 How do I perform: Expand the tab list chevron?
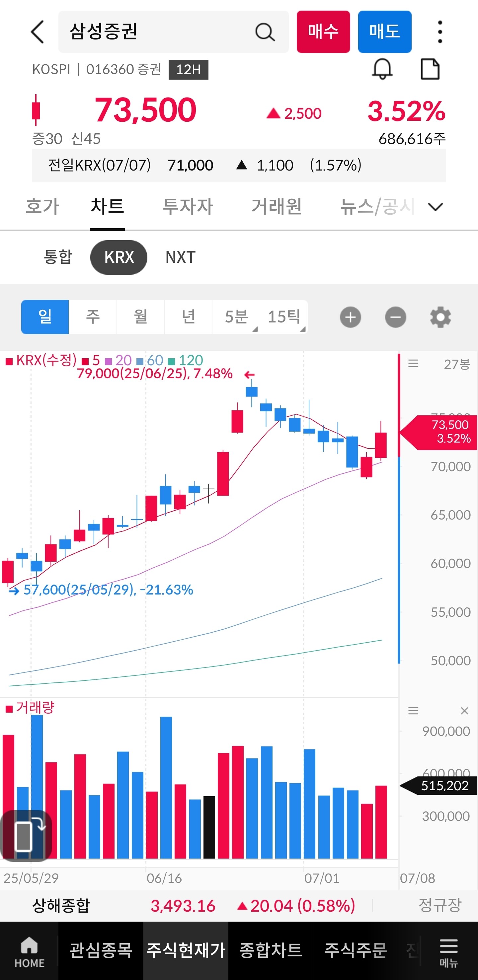(x=436, y=207)
